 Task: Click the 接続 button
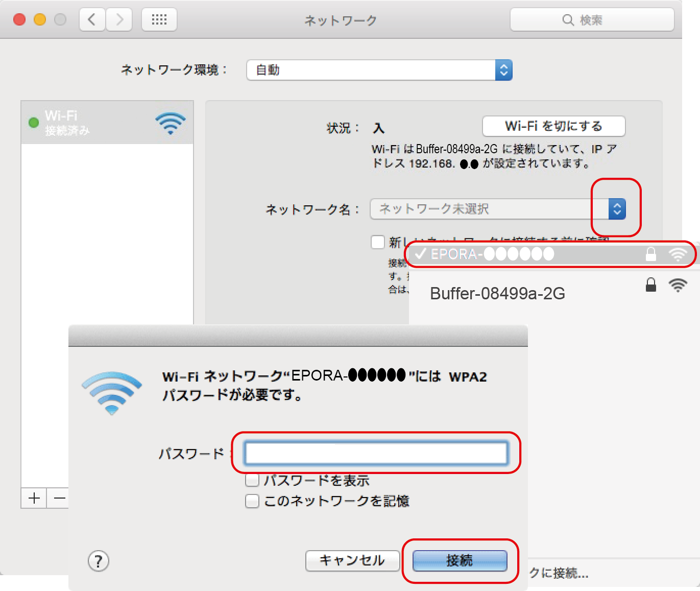[x=460, y=561]
